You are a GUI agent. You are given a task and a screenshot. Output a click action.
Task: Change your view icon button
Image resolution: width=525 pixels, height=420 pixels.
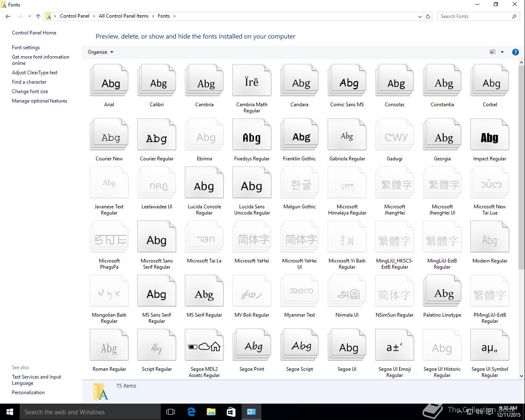493,52
